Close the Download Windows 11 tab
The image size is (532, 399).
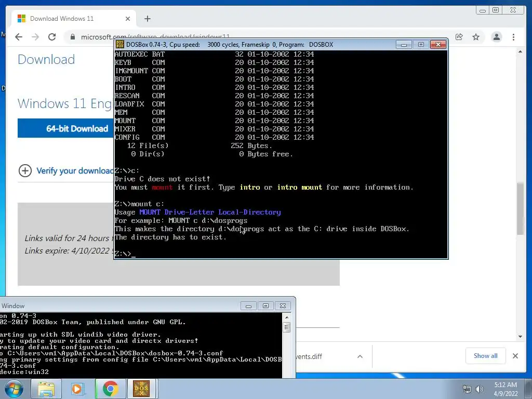click(x=128, y=19)
